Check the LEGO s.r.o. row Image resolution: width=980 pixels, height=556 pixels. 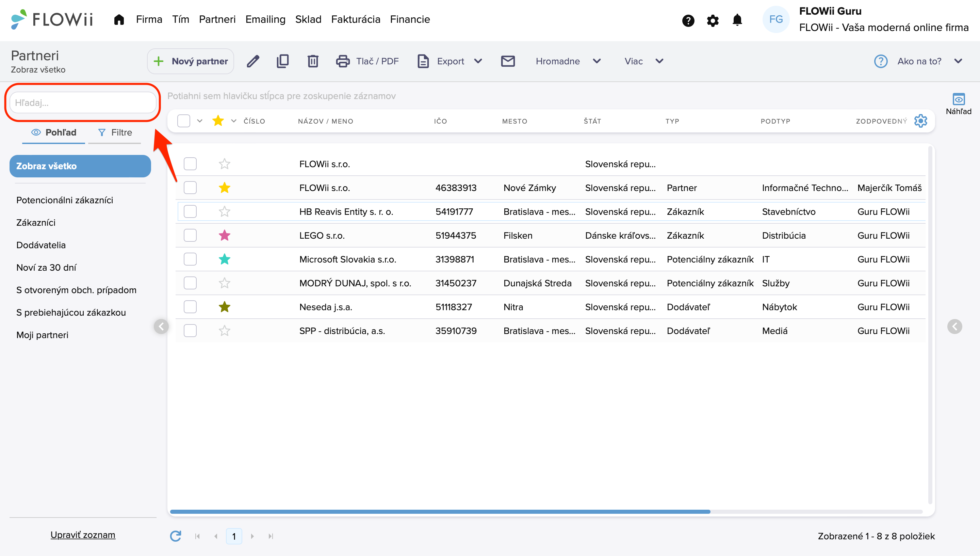click(190, 235)
